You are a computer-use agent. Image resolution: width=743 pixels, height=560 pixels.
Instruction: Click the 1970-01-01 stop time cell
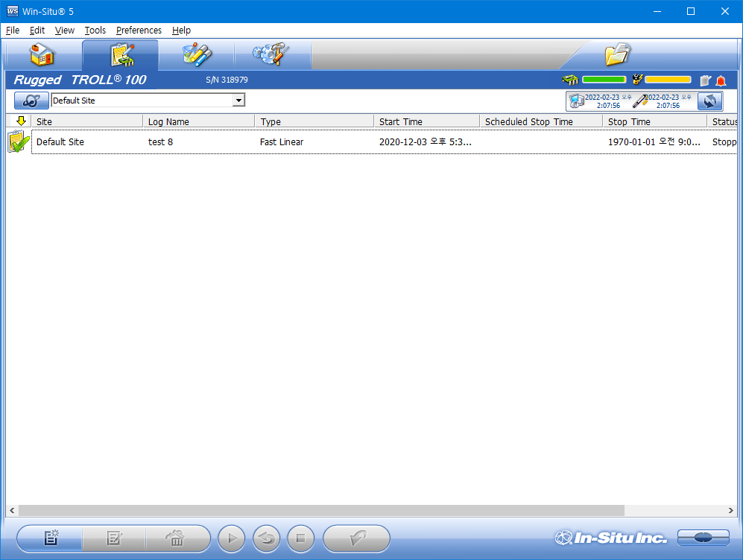[654, 142]
